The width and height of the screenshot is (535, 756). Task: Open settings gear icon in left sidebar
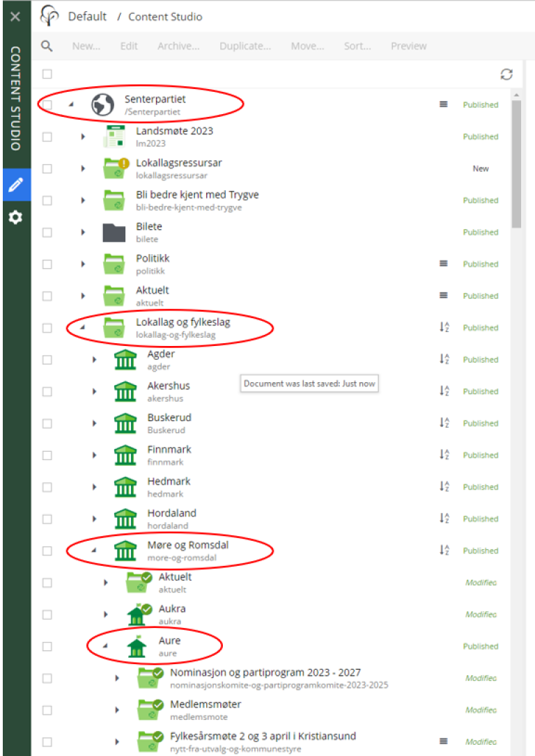(x=15, y=217)
